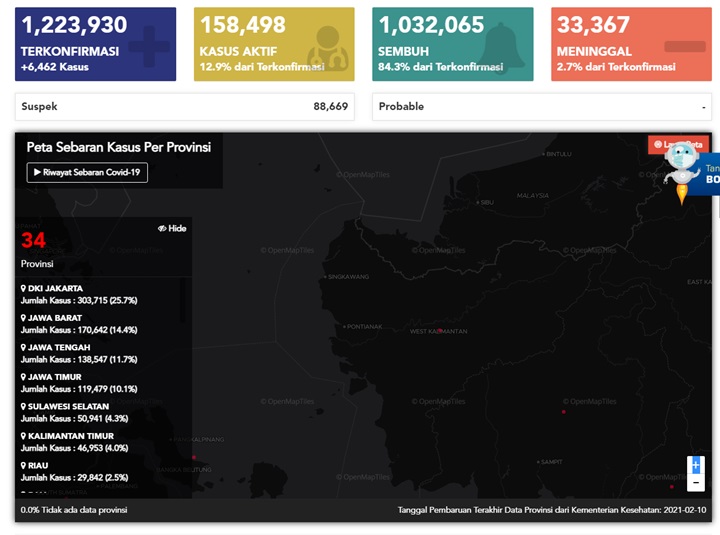Click the plus cross icon in Terkonfirmasi card
The image size is (720, 535).
(x=149, y=46)
